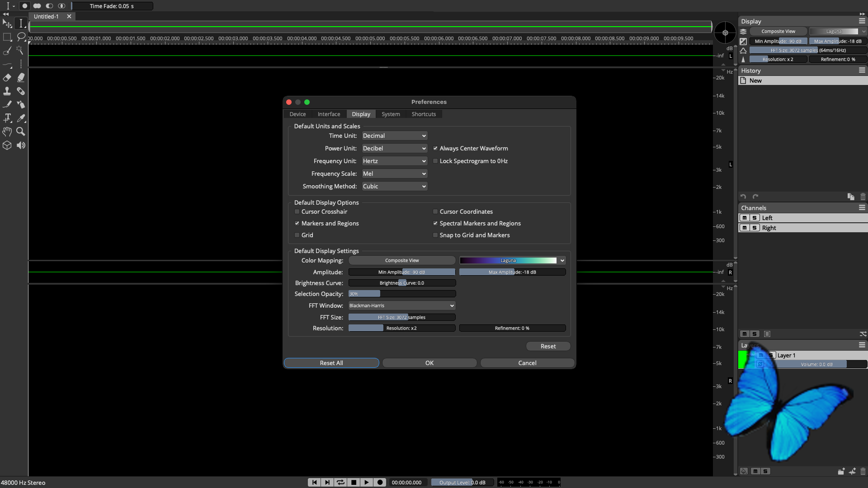Select the Clone Stamp tool
868x488 pixels.
click(x=7, y=91)
